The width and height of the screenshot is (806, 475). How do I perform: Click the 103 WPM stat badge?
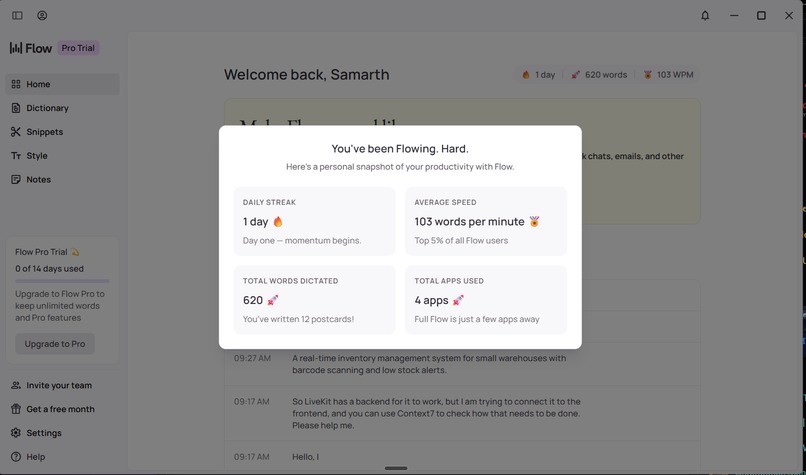pos(668,75)
